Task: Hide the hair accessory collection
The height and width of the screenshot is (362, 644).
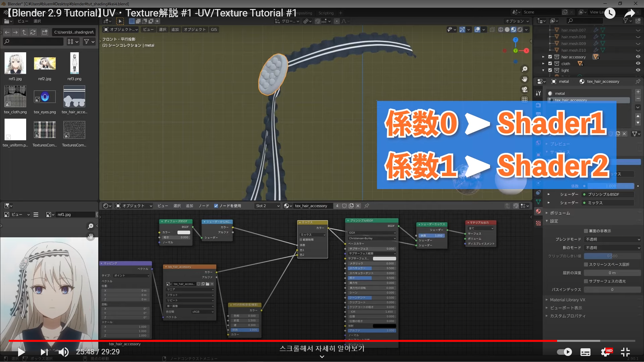Action: coord(638,57)
